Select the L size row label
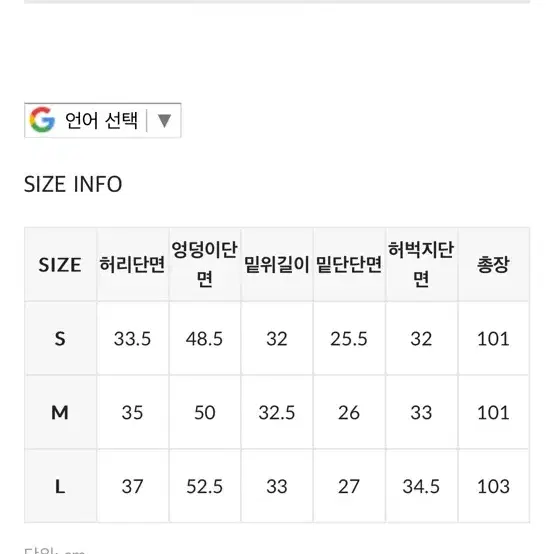The width and height of the screenshot is (554, 554). coord(60,486)
